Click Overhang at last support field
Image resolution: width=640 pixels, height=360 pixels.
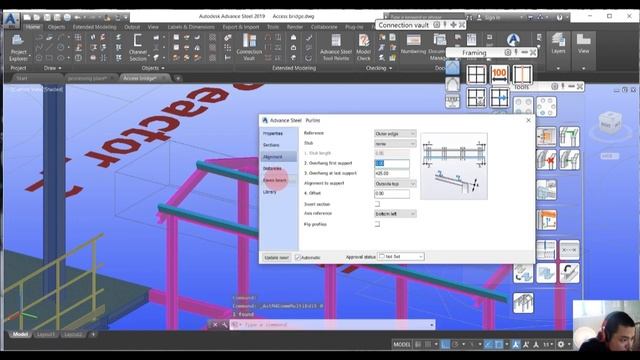392,173
